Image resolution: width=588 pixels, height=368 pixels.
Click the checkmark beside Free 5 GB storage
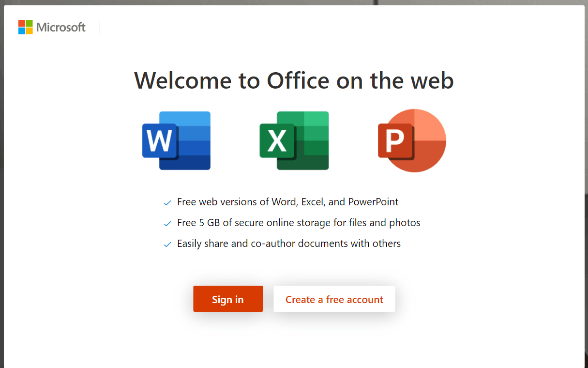tap(167, 224)
